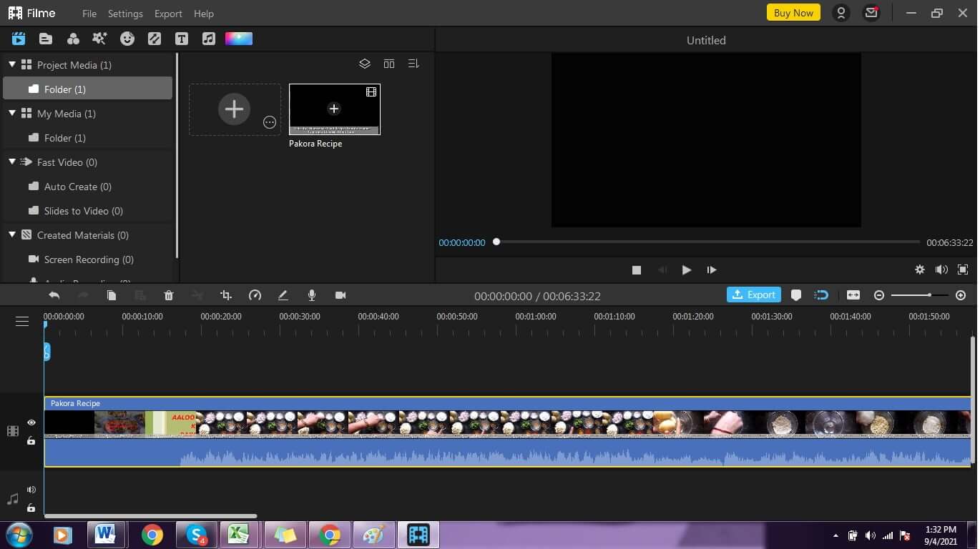Open the Templates panel icon
The width and height of the screenshot is (980, 549).
click(x=46, y=39)
